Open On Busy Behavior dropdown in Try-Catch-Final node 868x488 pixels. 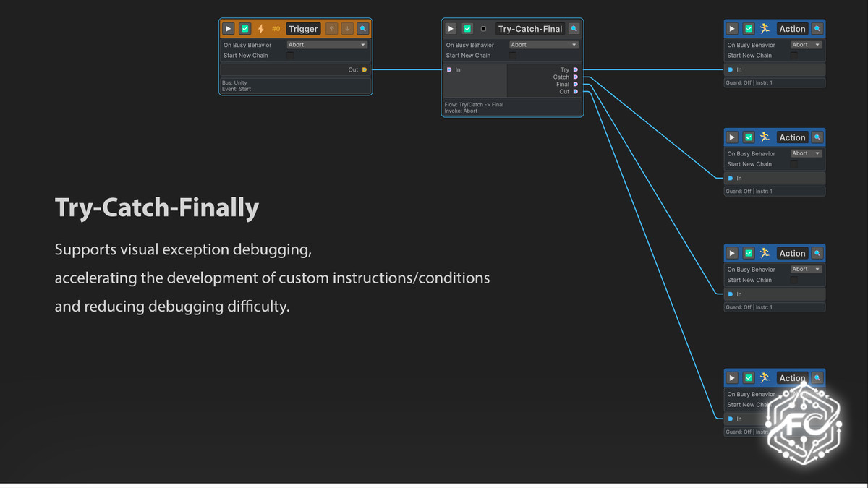[x=544, y=45]
